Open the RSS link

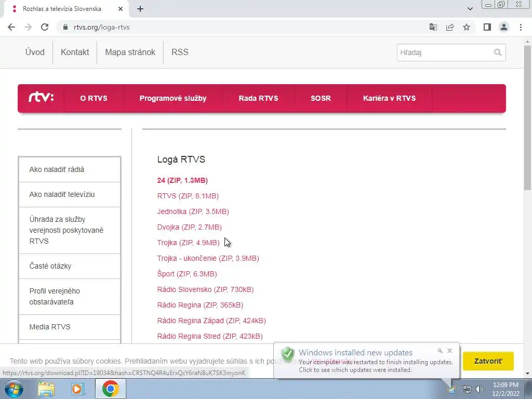(180, 52)
